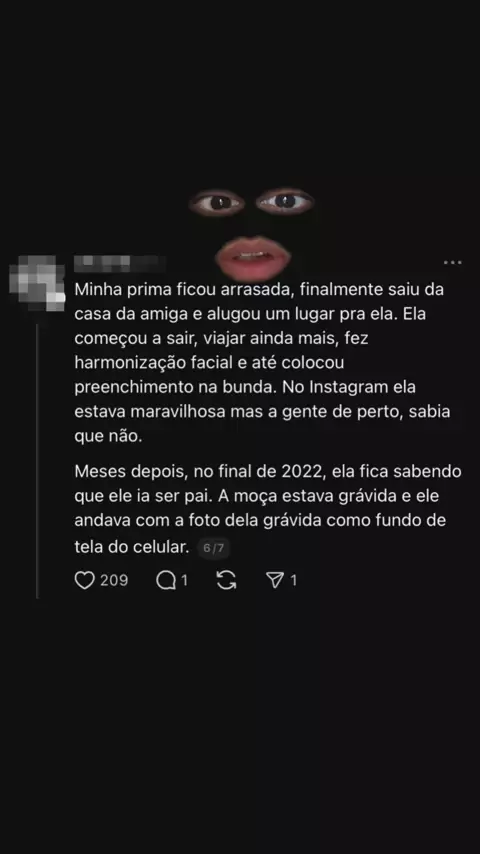
Task: Open the blurred username above the post
Action: click(x=119, y=264)
